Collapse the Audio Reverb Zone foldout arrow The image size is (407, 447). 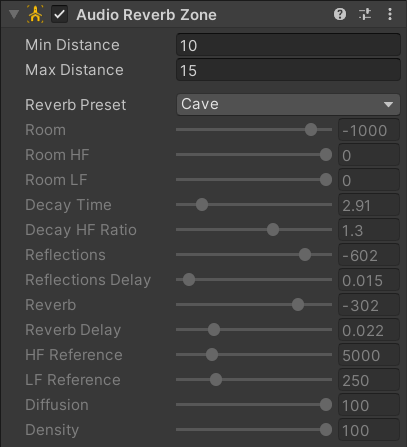pos(14,14)
